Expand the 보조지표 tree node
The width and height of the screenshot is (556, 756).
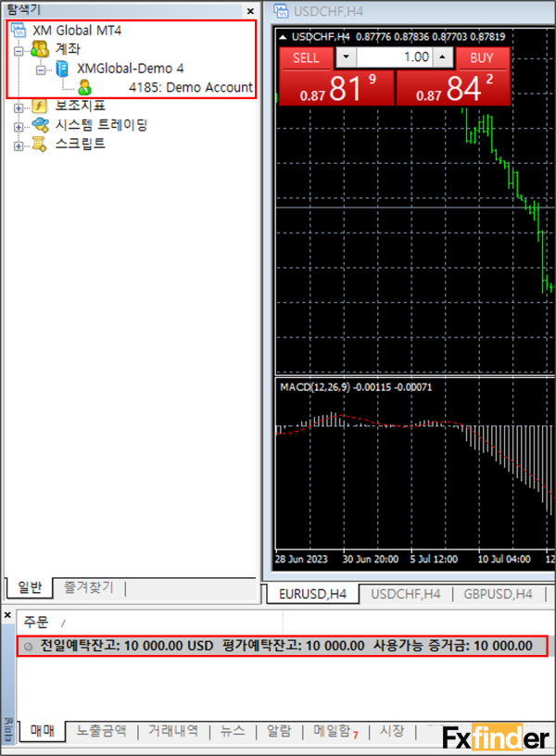coord(19,107)
